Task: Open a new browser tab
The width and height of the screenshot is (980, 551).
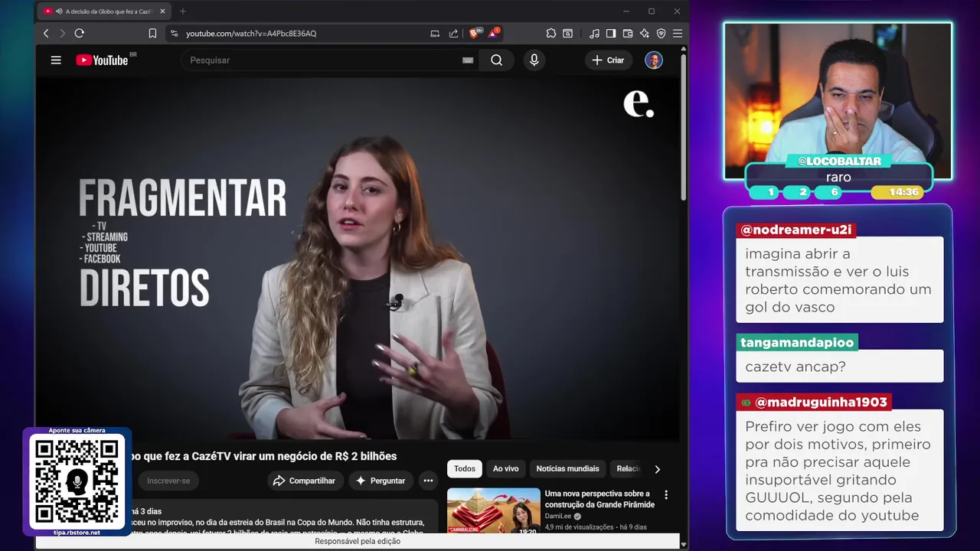Action: coord(182,11)
